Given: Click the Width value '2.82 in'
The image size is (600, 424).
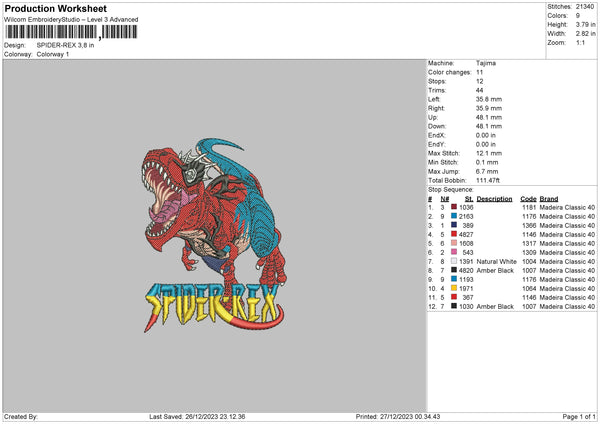Looking at the screenshot, I should click(x=585, y=34).
